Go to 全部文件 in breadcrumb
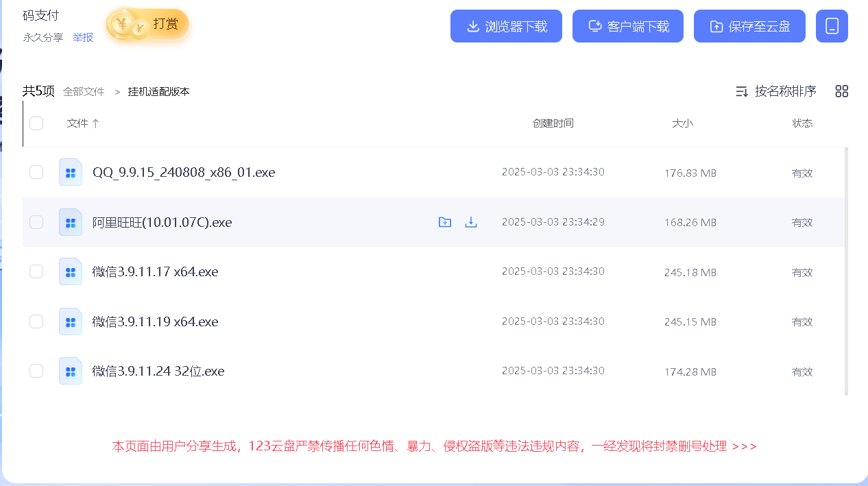Image resolution: width=868 pixels, height=486 pixels. (x=84, y=91)
